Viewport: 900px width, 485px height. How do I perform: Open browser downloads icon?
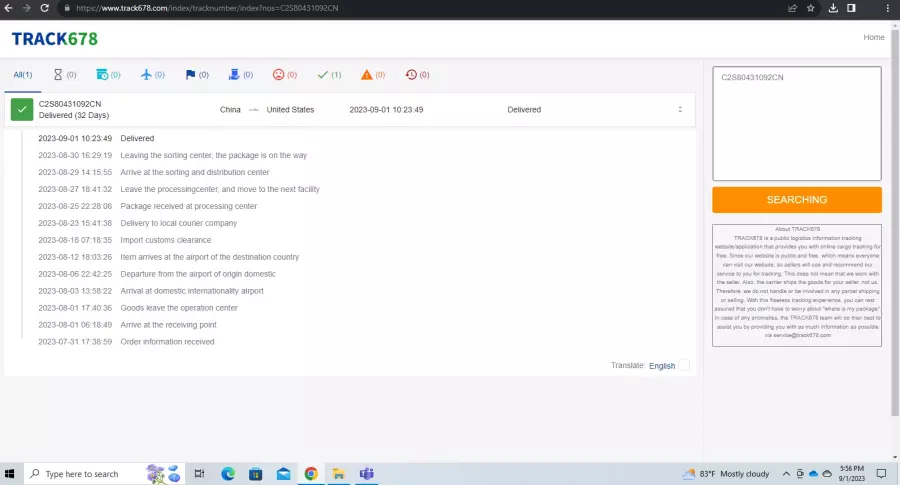833,8
